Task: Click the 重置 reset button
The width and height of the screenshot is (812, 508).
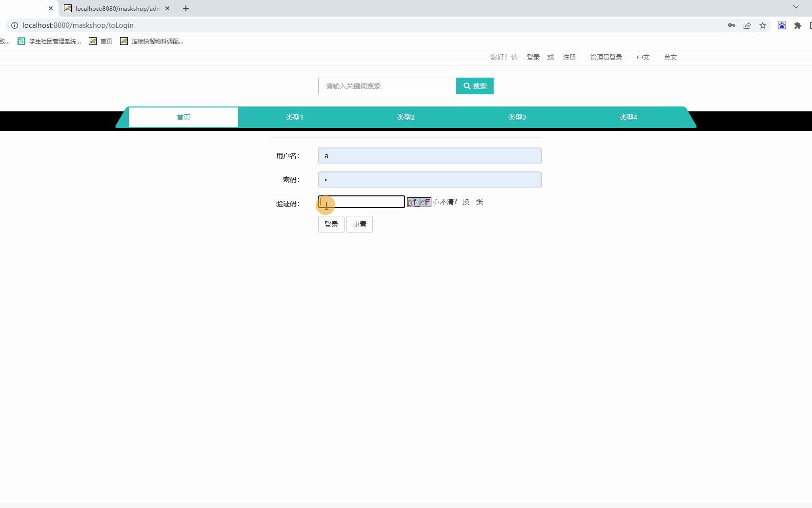Action: click(x=360, y=224)
